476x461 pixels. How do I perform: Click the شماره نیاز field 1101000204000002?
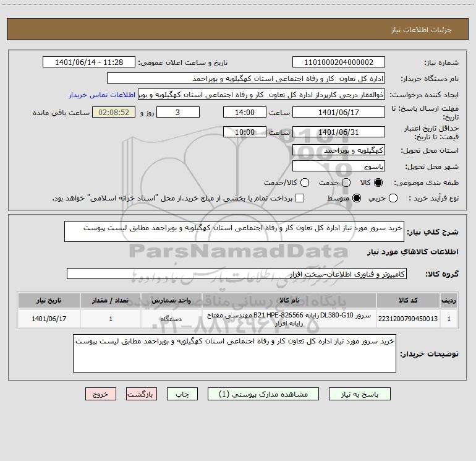(x=339, y=62)
